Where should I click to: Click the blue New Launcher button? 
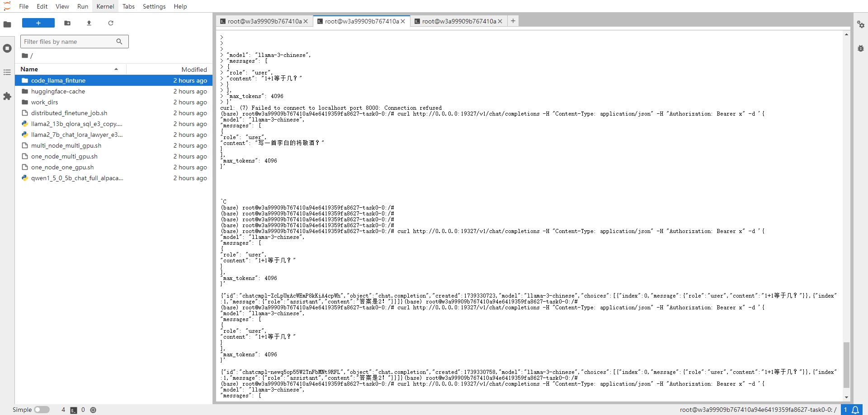[38, 23]
